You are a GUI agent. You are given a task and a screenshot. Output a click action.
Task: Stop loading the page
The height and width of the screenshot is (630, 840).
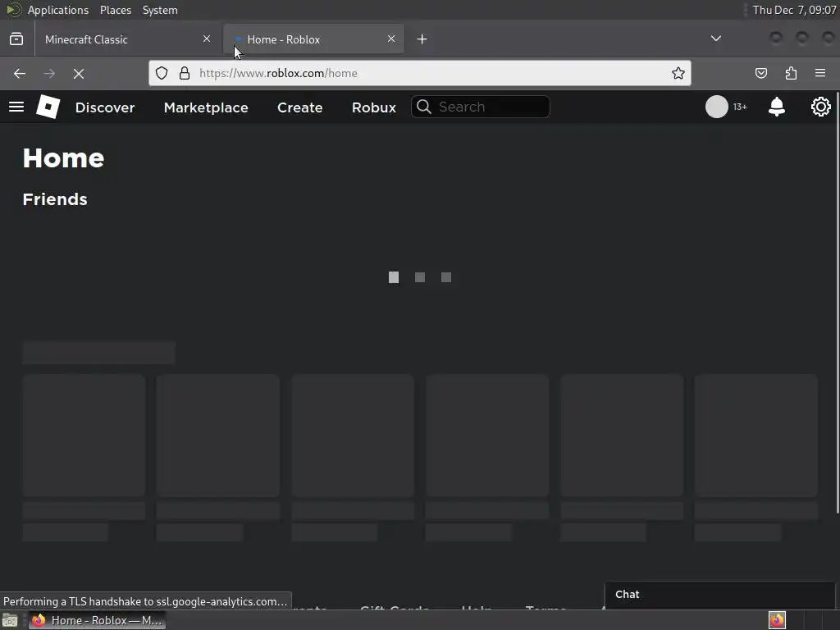[x=79, y=73]
